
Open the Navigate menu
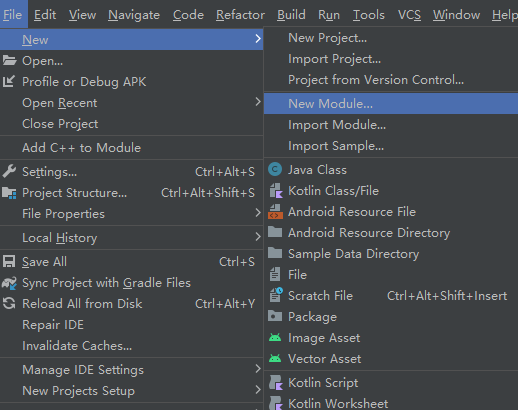(134, 15)
